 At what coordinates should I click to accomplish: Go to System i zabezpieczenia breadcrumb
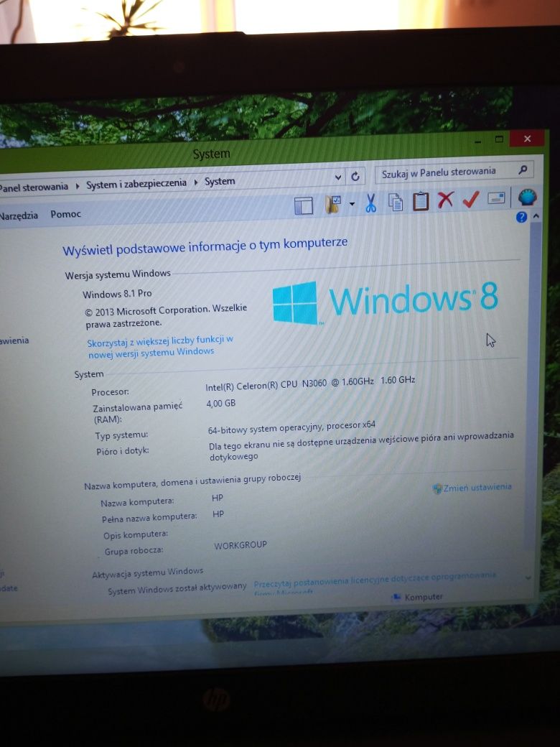[x=136, y=183]
